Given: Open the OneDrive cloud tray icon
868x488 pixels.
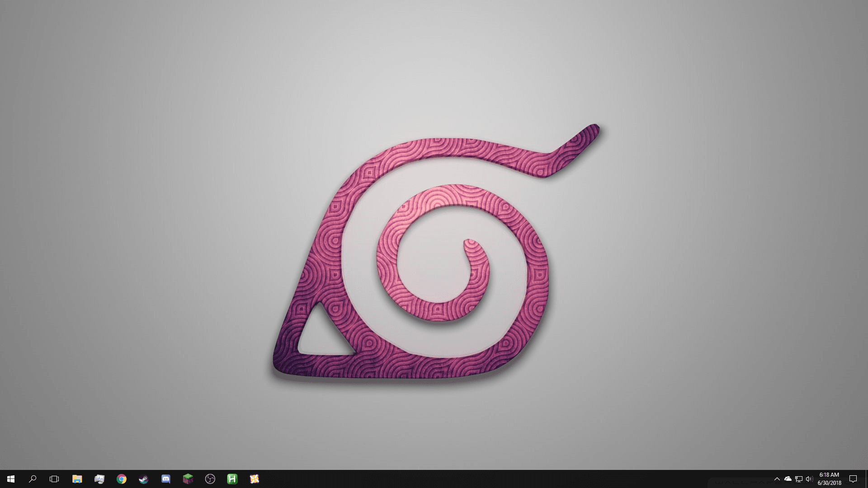Looking at the screenshot, I should tap(788, 479).
